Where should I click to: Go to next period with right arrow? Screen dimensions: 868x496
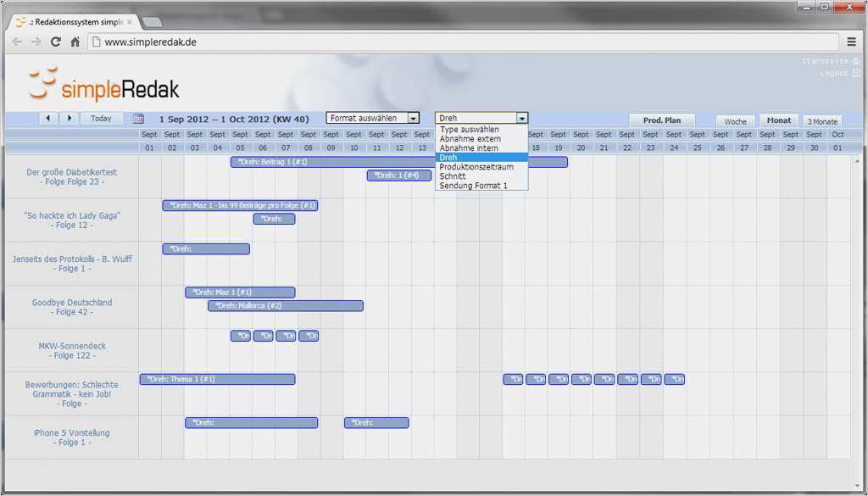(x=70, y=119)
